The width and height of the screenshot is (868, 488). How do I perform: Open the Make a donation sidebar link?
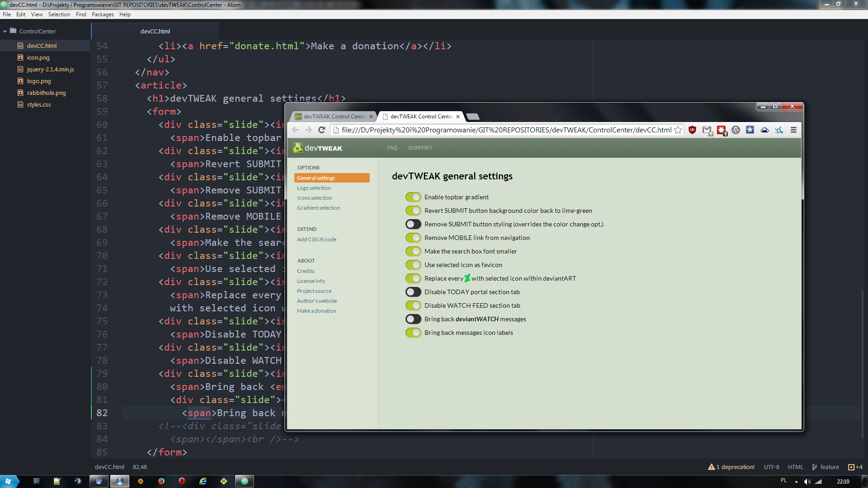pos(316,311)
